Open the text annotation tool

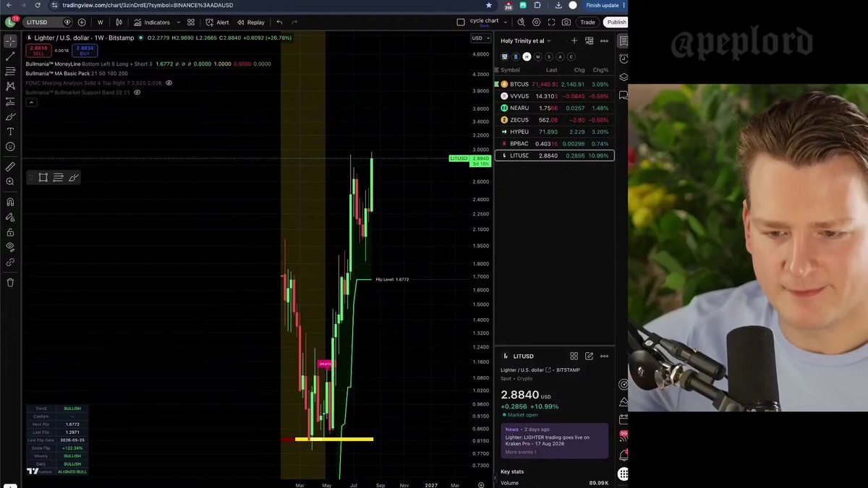pyautogui.click(x=10, y=132)
